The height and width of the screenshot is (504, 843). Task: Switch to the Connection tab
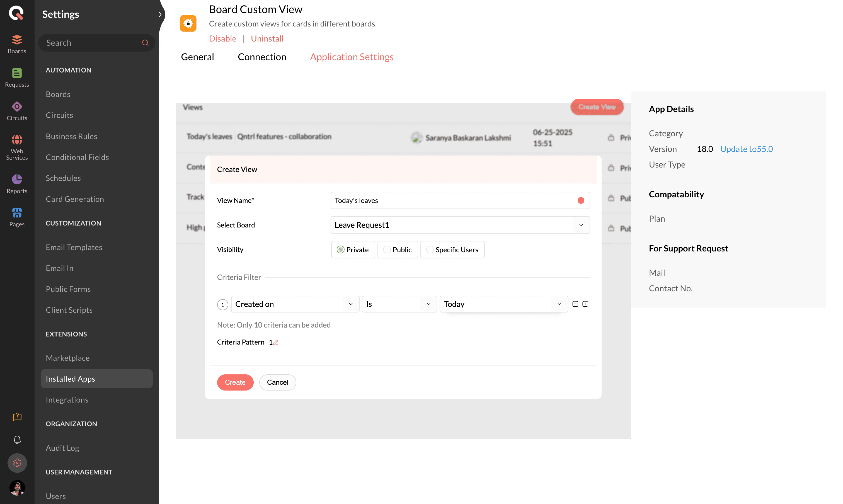click(x=262, y=57)
